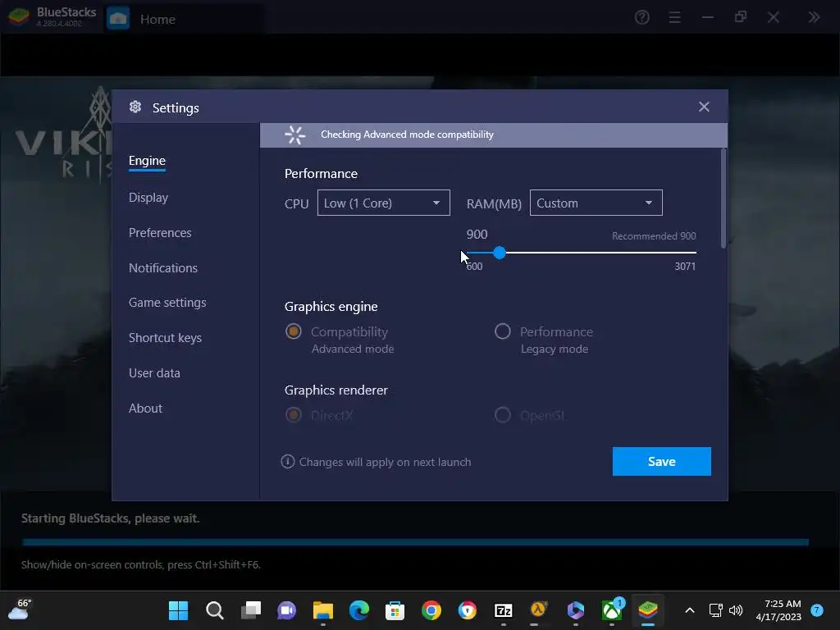840x630 pixels.
Task: Open the Home tab icon
Action: (118, 19)
